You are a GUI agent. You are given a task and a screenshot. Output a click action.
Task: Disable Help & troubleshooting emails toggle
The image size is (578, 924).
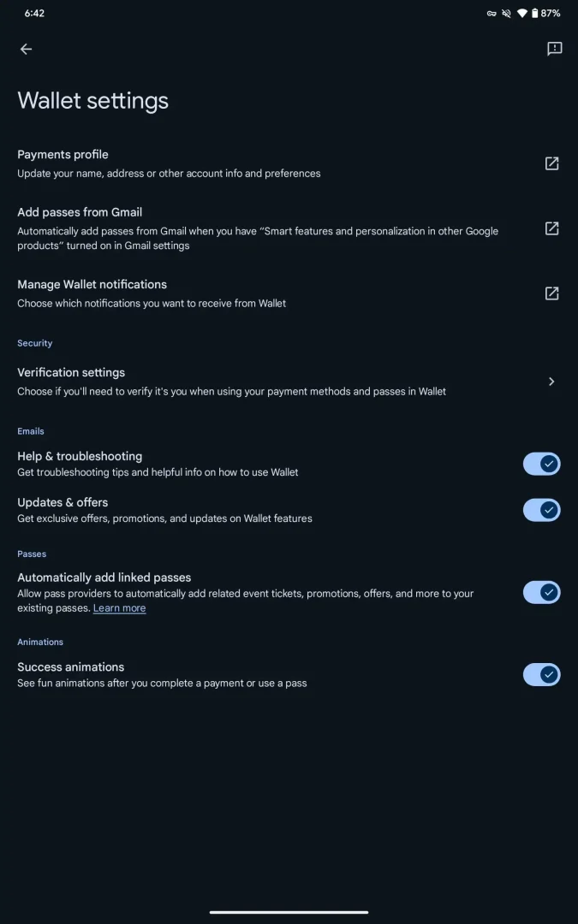point(541,464)
